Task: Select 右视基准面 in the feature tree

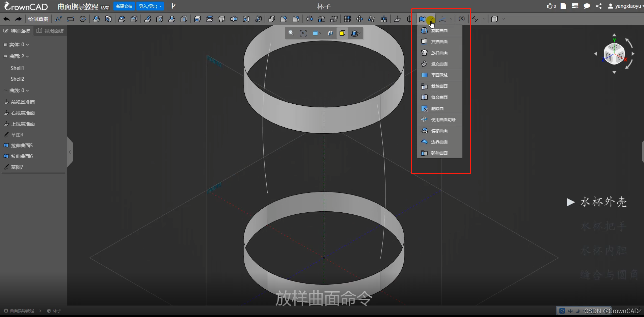Action: coord(20,113)
